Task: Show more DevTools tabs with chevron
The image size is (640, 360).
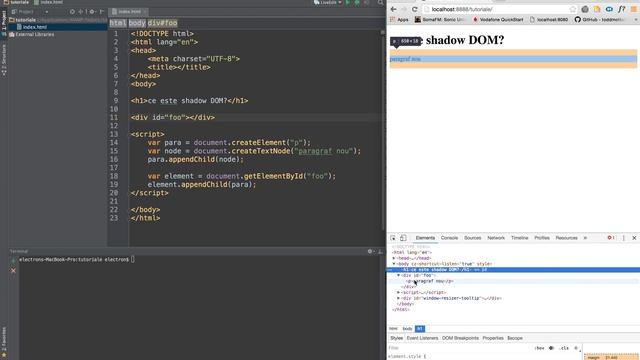Action: click(585, 238)
